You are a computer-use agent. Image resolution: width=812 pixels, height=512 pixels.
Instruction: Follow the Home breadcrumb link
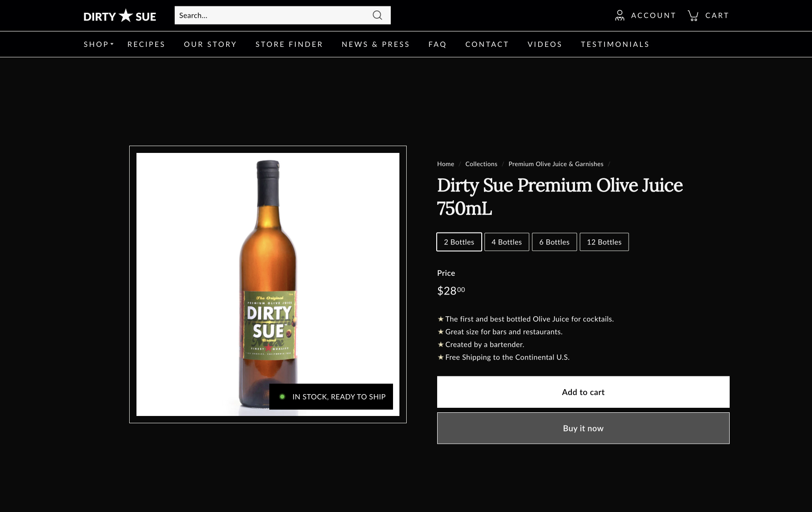[x=445, y=164]
